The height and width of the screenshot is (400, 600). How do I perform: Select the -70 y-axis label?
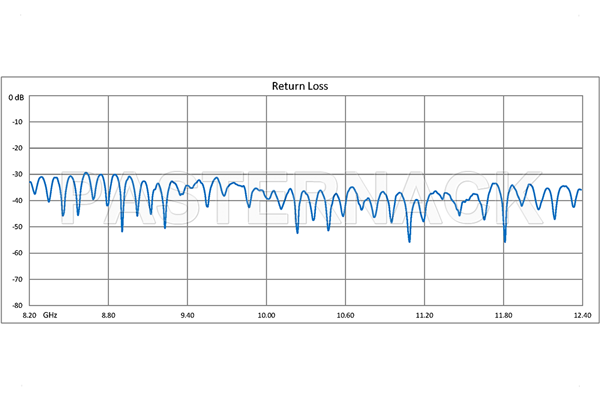tap(17, 279)
